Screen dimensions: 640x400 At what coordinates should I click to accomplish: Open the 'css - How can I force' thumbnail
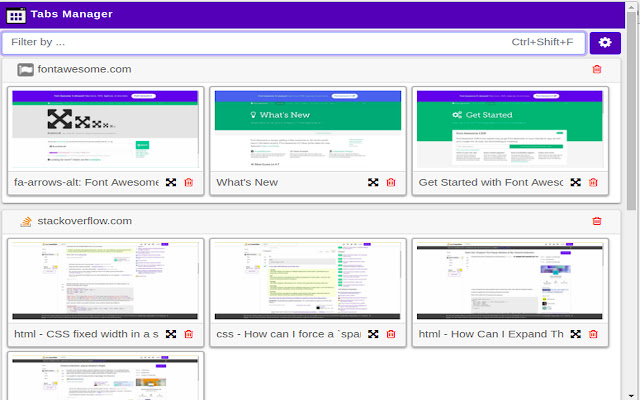click(308, 281)
